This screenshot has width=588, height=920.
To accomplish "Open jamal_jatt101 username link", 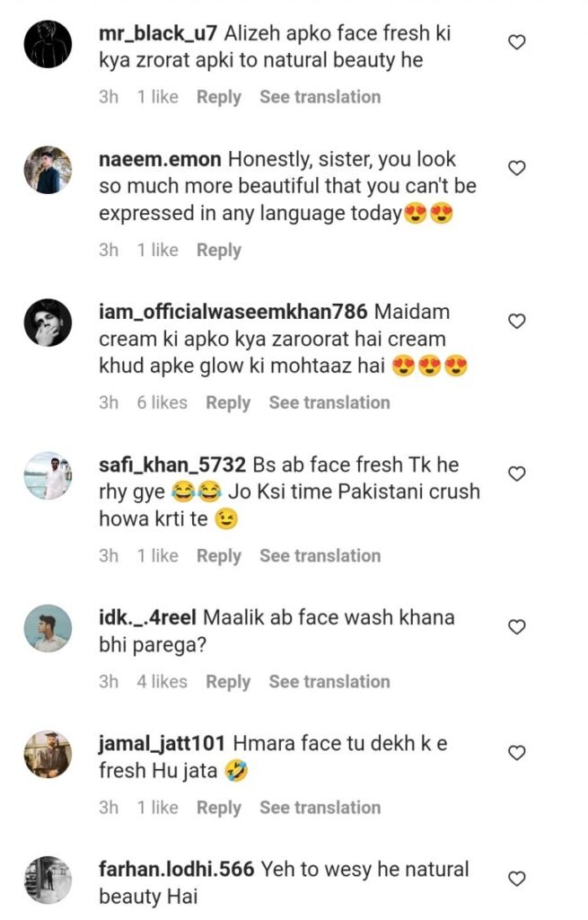I will click(x=162, y=744).
